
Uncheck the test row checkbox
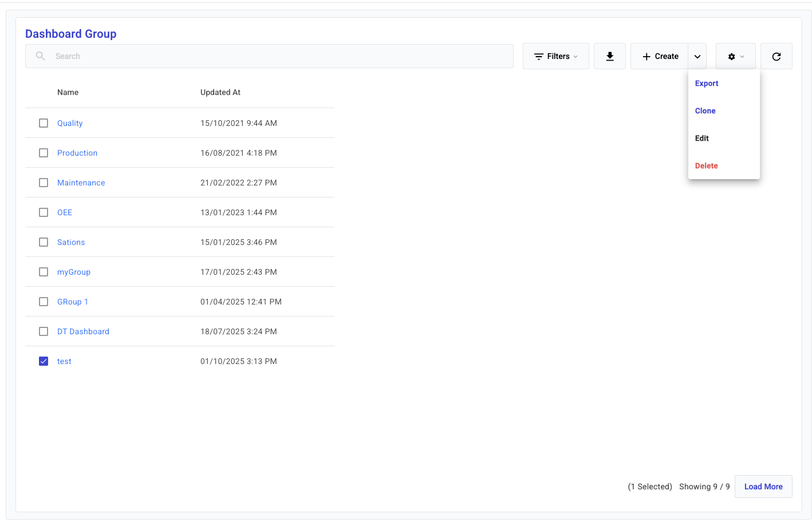[44, 361]
